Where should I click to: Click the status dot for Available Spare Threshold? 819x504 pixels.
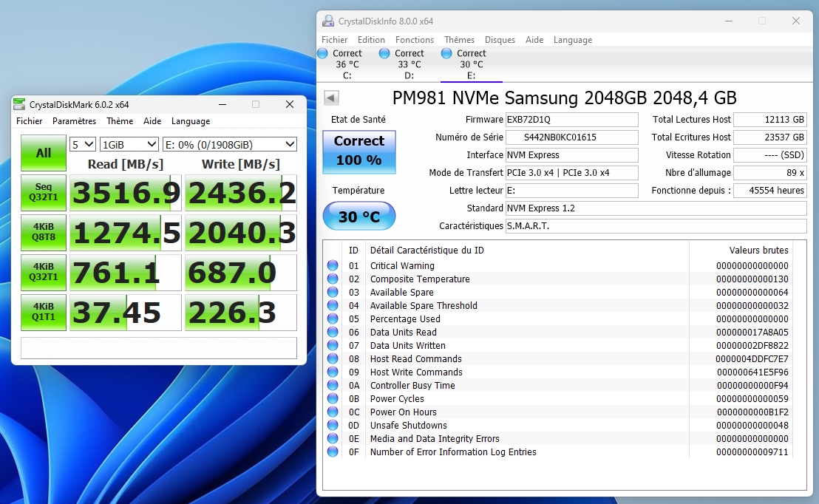click(333, 305)
